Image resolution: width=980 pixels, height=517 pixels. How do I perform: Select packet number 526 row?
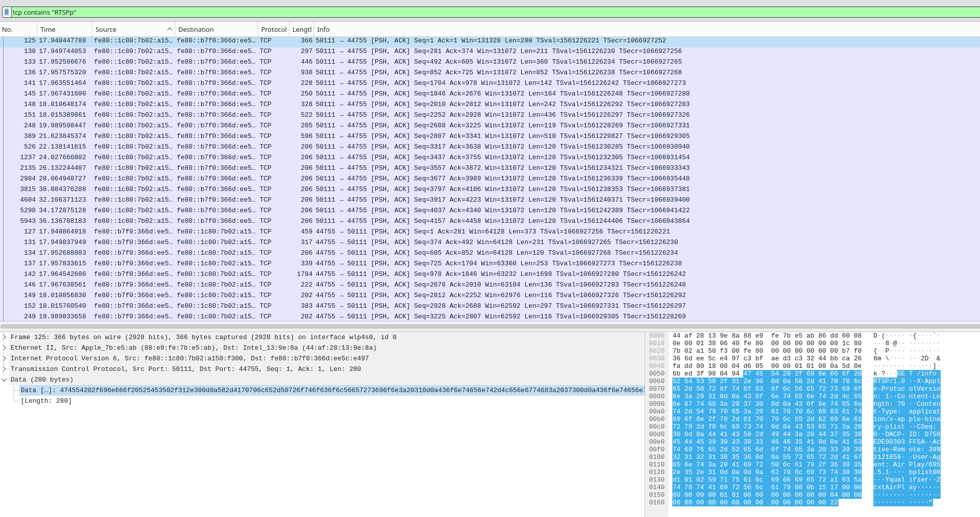click(x=490, y=147)
